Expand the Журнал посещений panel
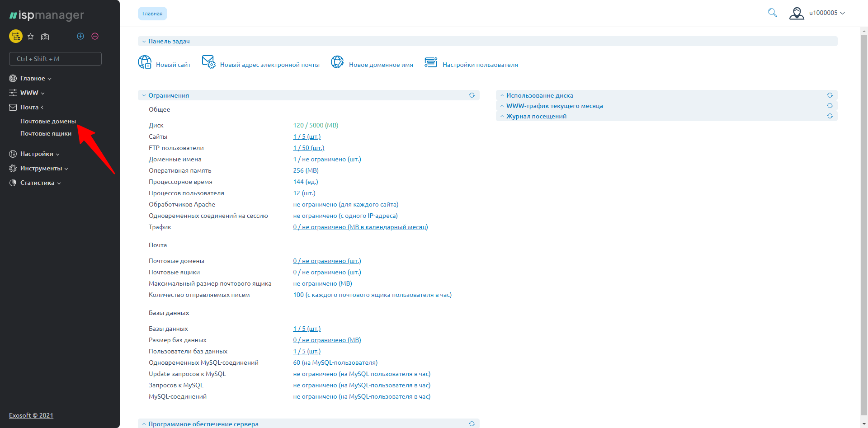The height and width of the screenshot is (428, 868). 536,116
